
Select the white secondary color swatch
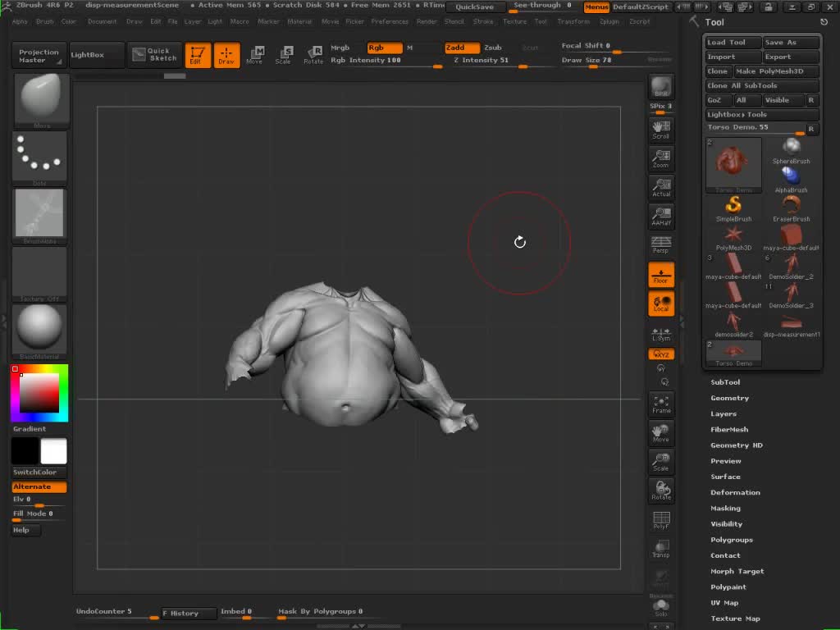tap(53, 450)
